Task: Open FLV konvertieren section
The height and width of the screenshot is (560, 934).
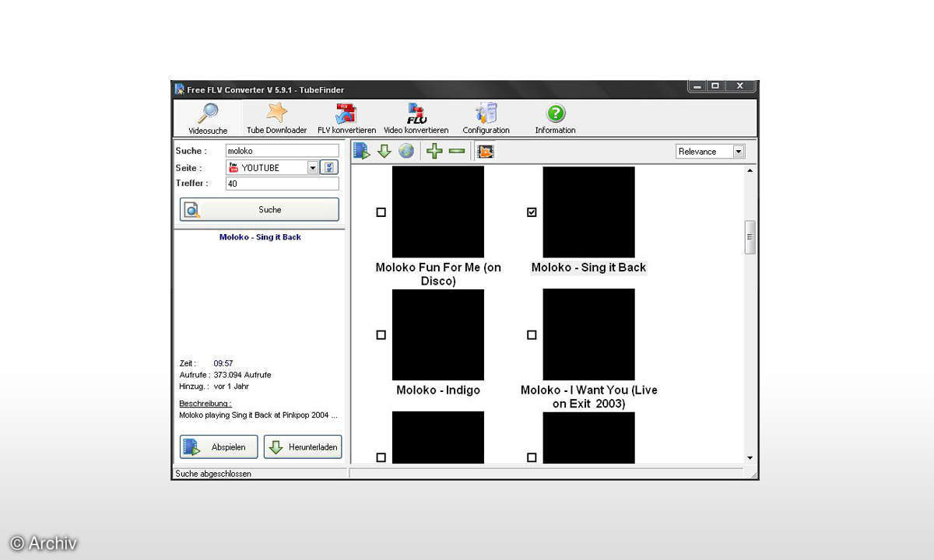Action: pyautogui.click(x=346, y=119)
